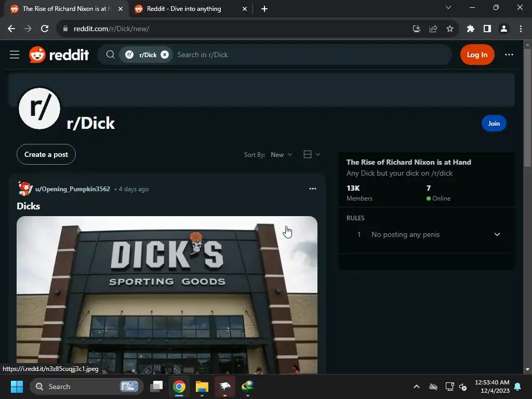Click the Search in r/Dick field
This screenshot has width=532, height=399.
point(311,55)
